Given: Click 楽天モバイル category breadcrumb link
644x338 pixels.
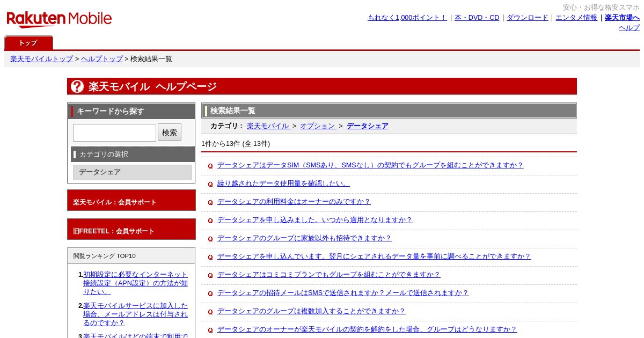Looking at the screenshot, I should point(268,126).
